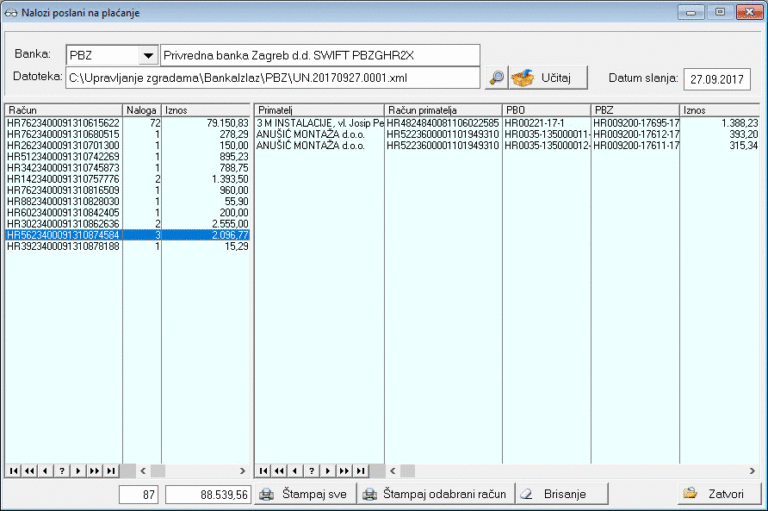Sort by Račun column header
Screen dimensions: 768x511
click(63, 109)
